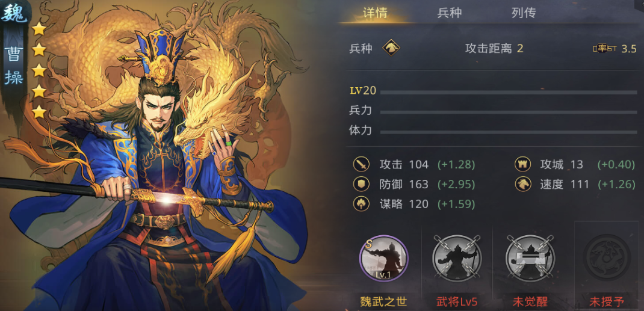Open the 列传 biography tab
The width and height of the screenshot is (644, 311).
[524, 13]
